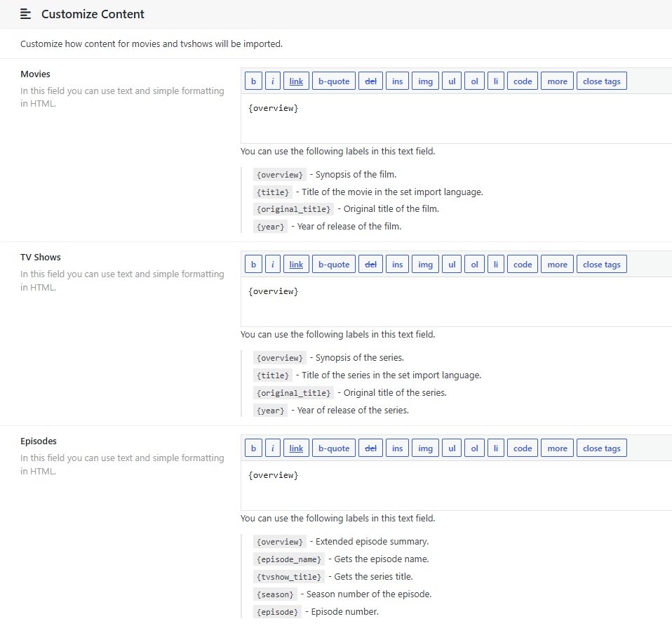The height and width of the screenshot is (626, 672).
Task: Apply italic in the Episodes editor
Action: pos(273,448)
